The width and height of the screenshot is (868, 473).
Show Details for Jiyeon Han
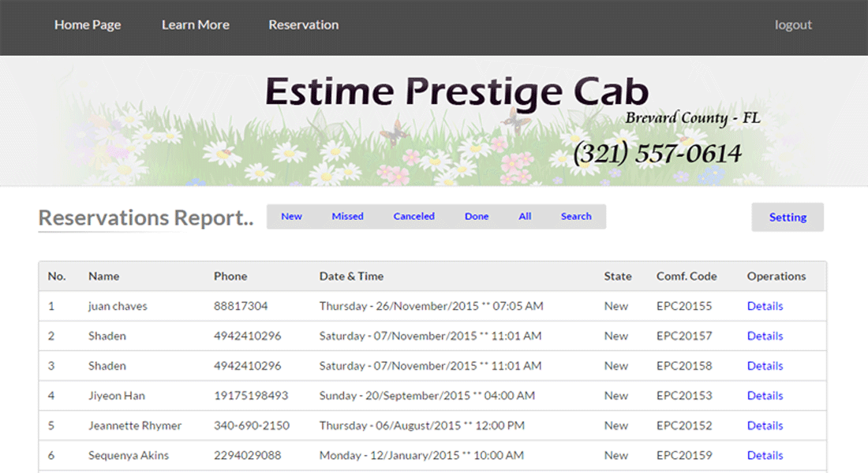click(765, 396)
